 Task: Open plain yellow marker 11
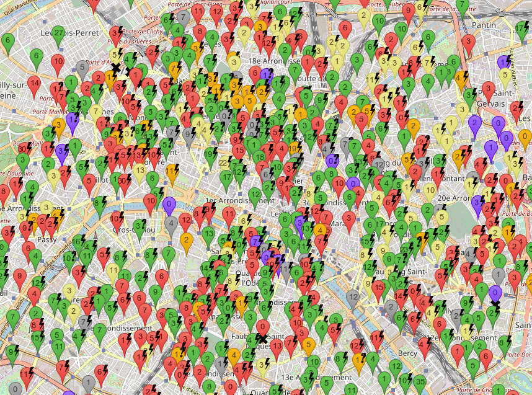click(112, 274)
